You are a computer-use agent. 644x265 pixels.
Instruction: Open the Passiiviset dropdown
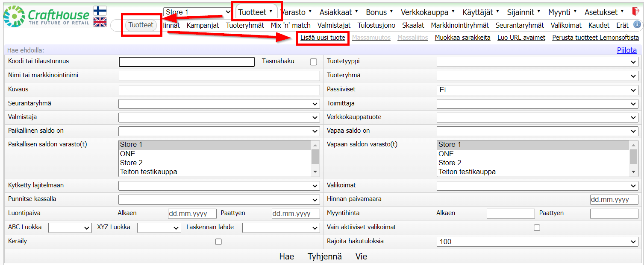tap(537, 90)
